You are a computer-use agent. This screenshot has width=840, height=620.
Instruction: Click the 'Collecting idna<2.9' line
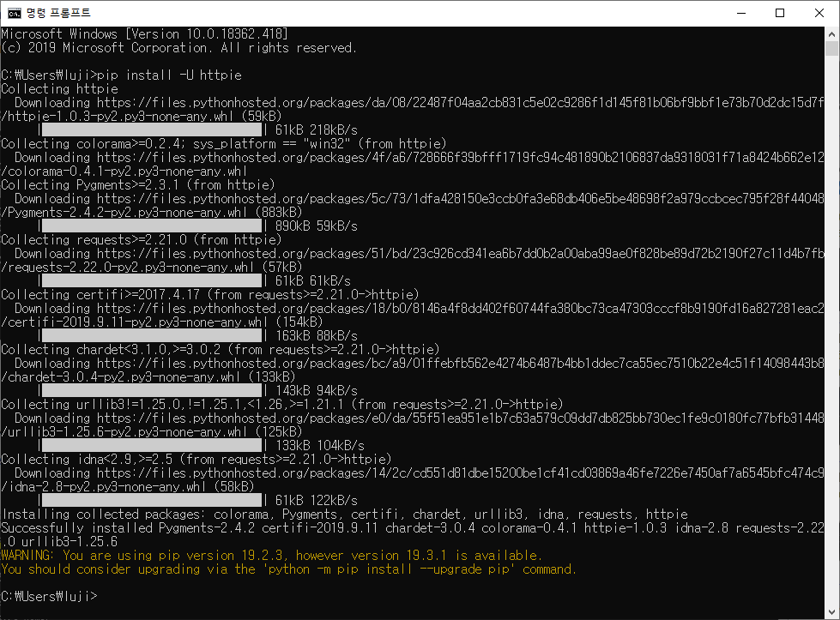click(196, 460)
